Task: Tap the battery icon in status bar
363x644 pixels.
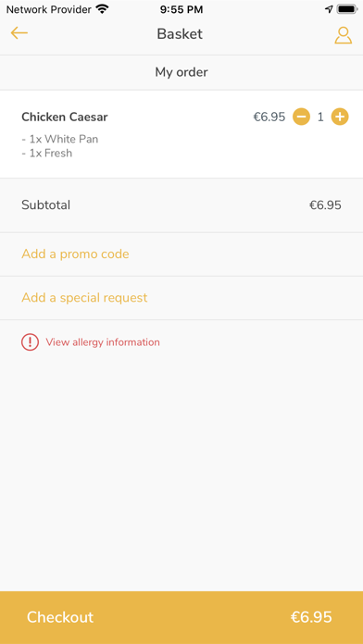Action: pyautogui.click(x=347, y=9)
